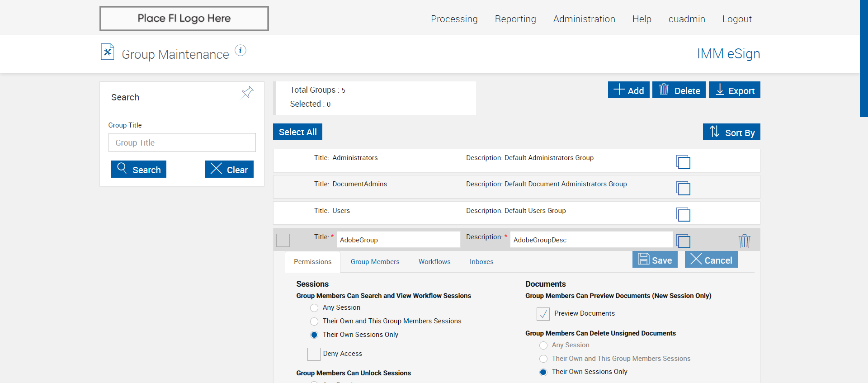Click the Group Maintenance page icon
Screen dimensions: 868x383
click(108, 52)
